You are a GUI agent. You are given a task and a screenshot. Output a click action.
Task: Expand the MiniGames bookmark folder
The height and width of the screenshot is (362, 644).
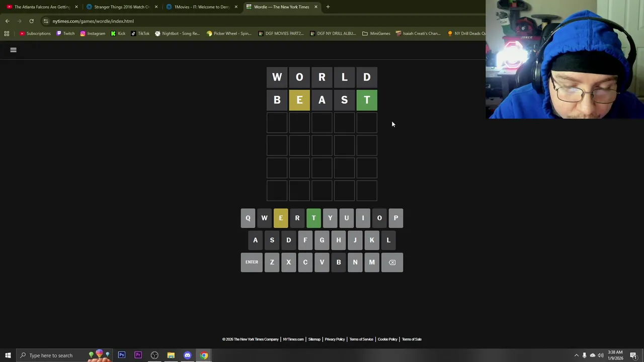376,33
